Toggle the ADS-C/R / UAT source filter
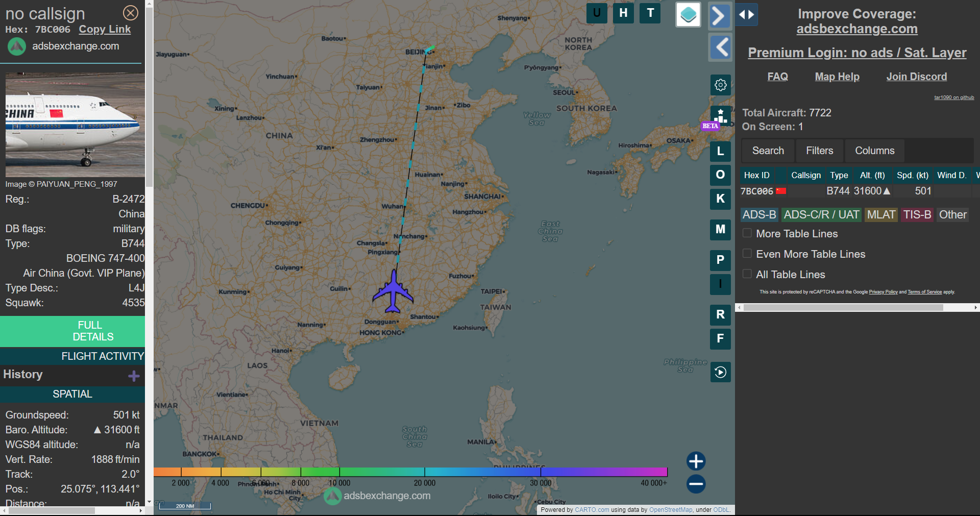This screenshot has height=516, width=980. click(821, 215)
